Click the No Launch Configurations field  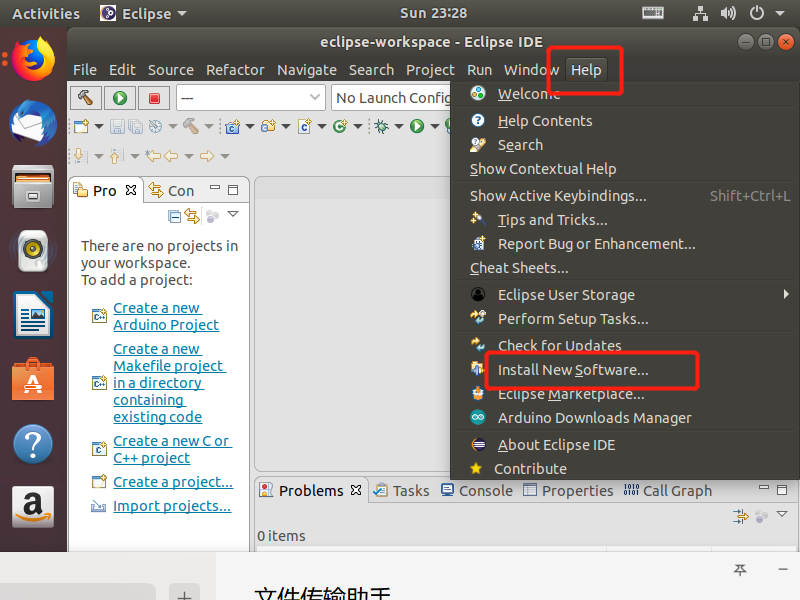pyautogui.click(x=391, y=97)
